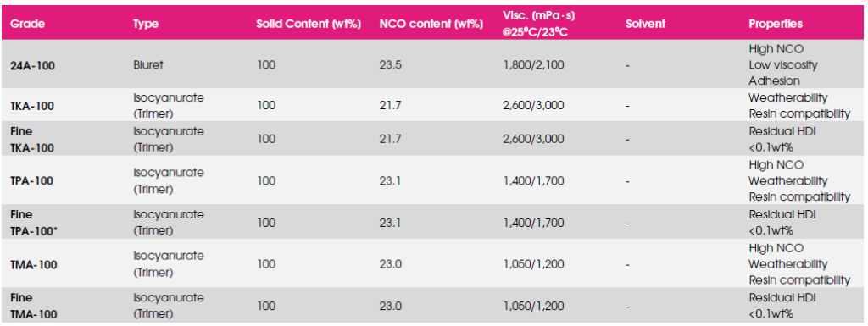Click the TPA-100 grade name
Image resolution: width=868 pixels, height=326 pixels.
pyautogui.click(x=32, y=180)
